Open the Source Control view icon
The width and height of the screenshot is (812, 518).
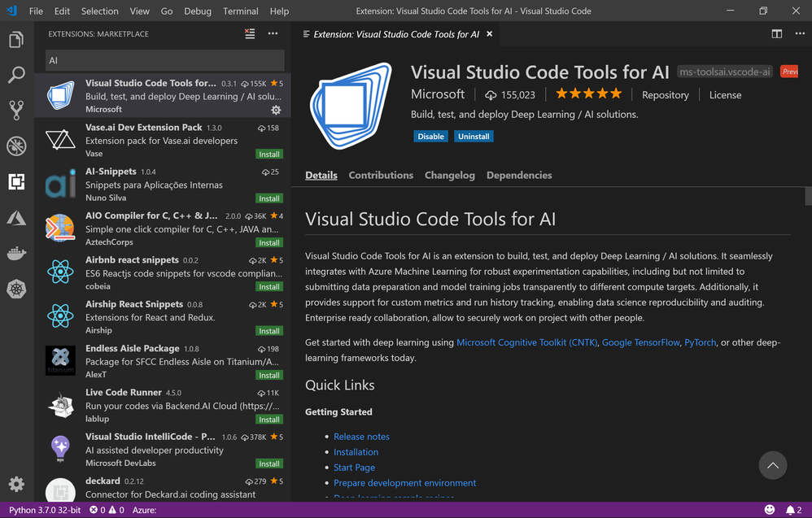point(16,111)
